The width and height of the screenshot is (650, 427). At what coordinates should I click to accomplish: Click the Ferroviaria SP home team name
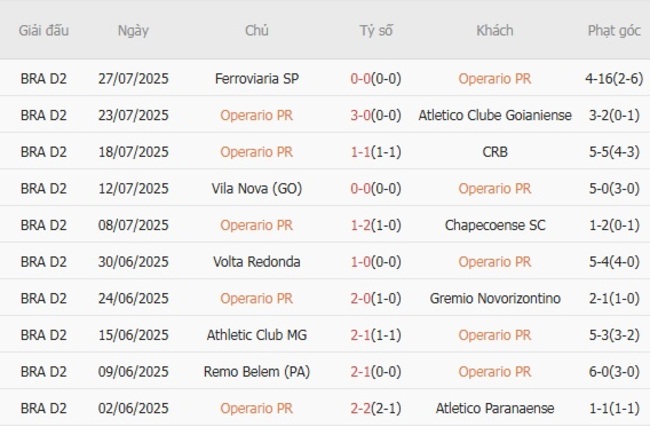click(256, 78)
